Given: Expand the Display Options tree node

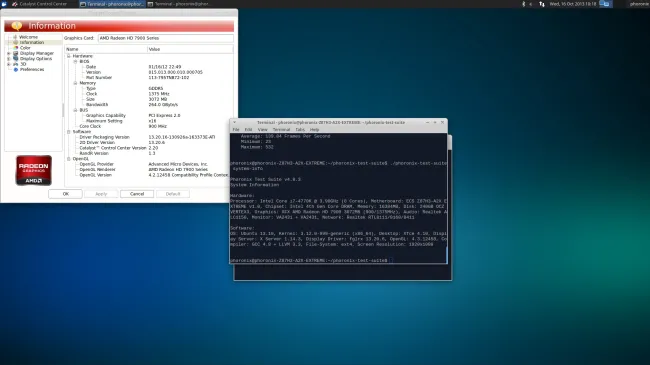Looking at the screenshot, I should coord(9,59).
